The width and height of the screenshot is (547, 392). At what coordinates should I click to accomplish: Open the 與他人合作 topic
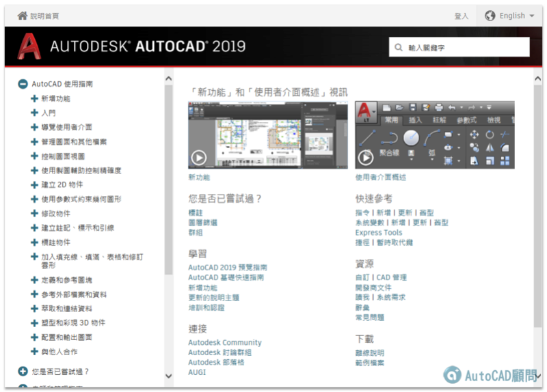(59, 352)
